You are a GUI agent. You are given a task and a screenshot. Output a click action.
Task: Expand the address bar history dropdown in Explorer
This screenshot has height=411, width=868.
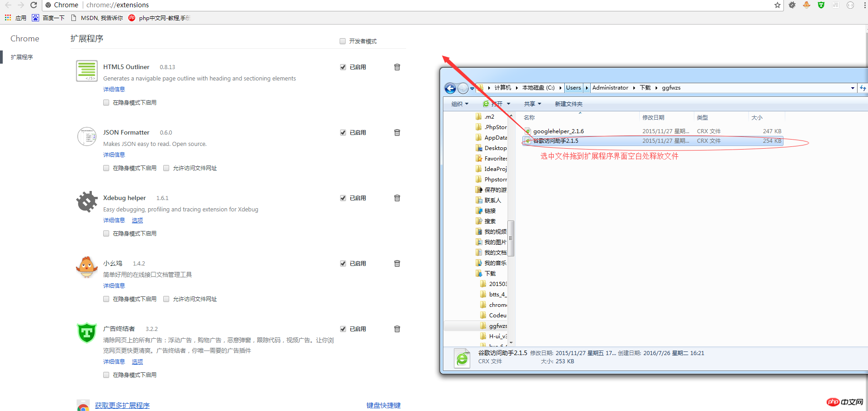[853, 88]
